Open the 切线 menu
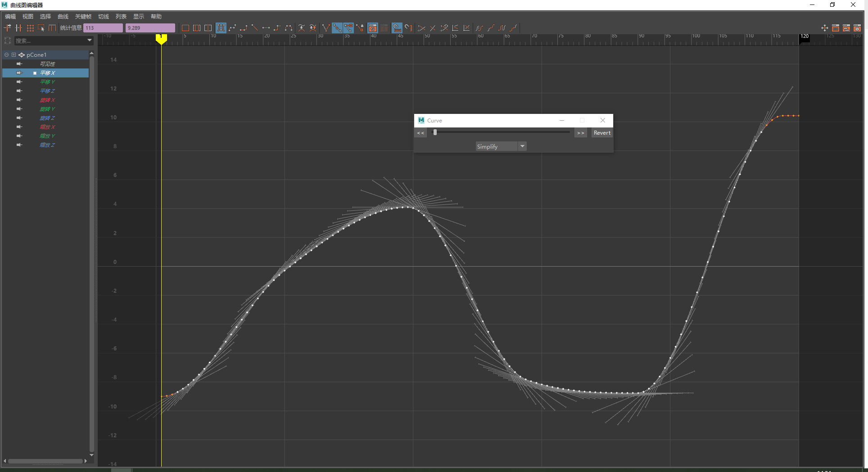The height and width of the screenshot is (472, 868). click(103, 16)
